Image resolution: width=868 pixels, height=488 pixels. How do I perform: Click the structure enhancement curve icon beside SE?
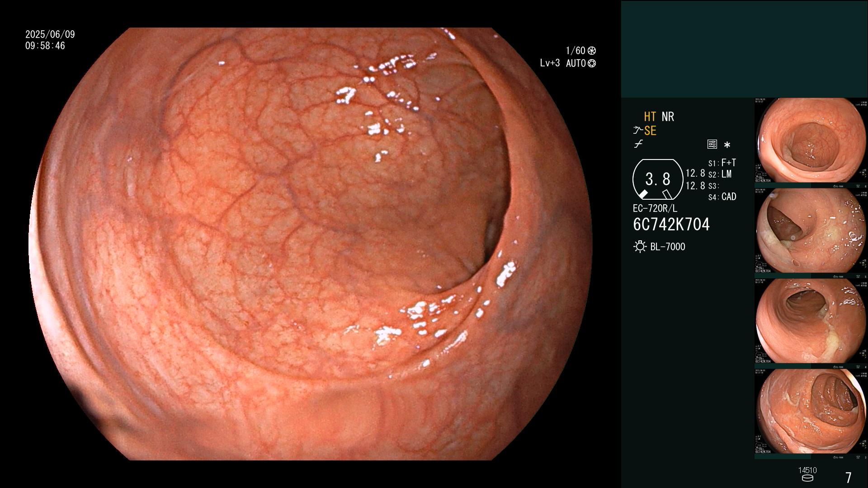pos(638,131)
